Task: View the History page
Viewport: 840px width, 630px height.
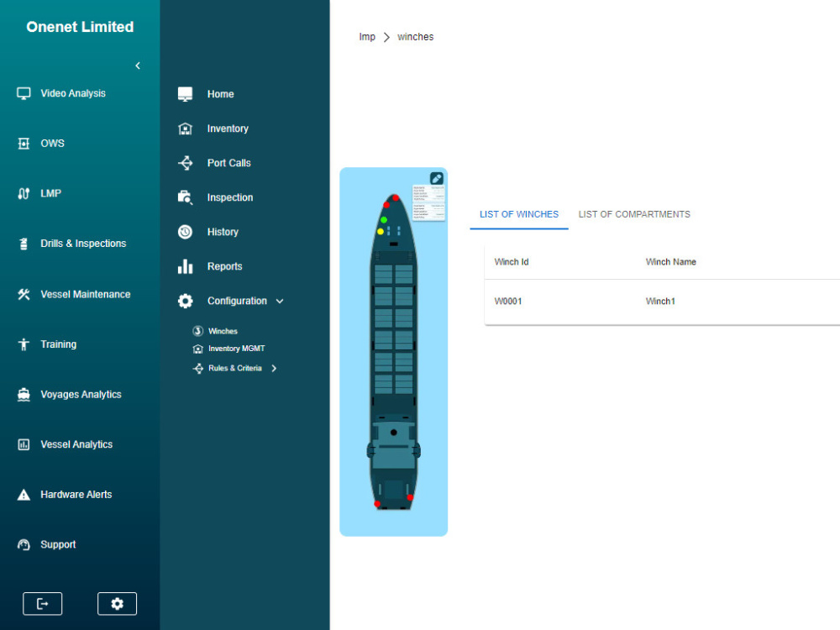Action: [223, 232]
